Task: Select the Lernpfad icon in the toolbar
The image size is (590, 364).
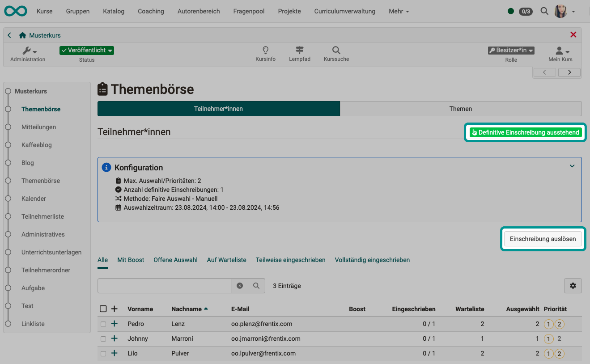Action: point(300,50)
